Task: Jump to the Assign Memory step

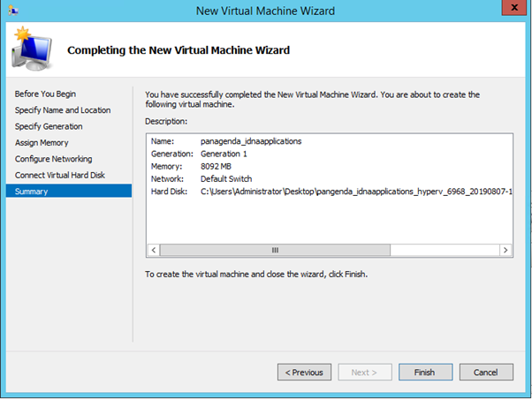Action: [42, 143]
